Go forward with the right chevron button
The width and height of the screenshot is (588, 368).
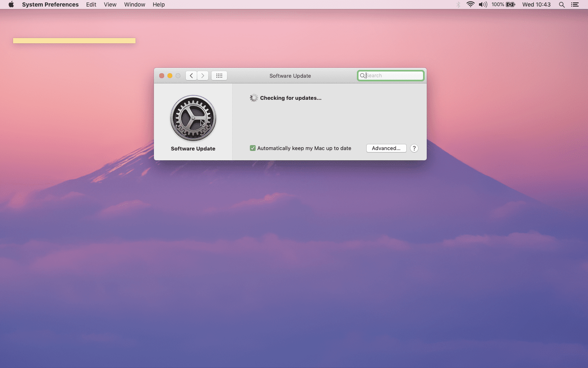(x=203, y=76)
